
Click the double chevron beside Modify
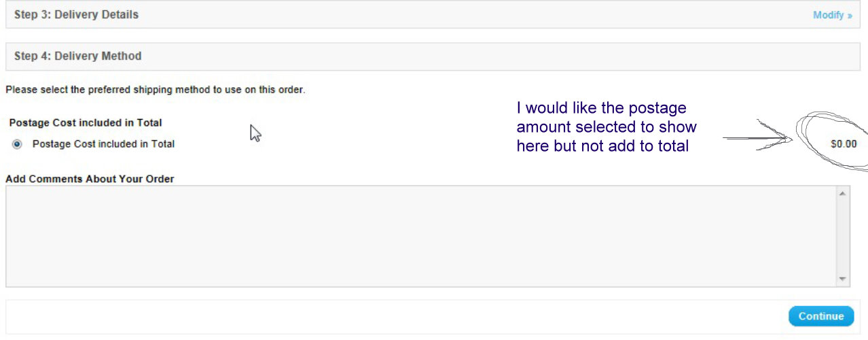(850, 16)
